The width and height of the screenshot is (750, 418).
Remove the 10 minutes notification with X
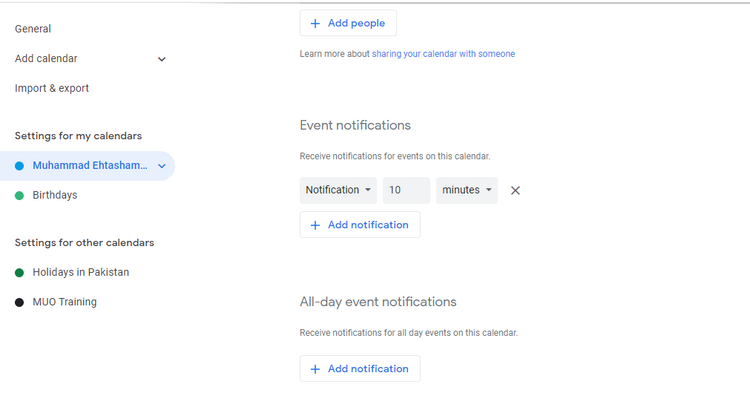[515, 190]
